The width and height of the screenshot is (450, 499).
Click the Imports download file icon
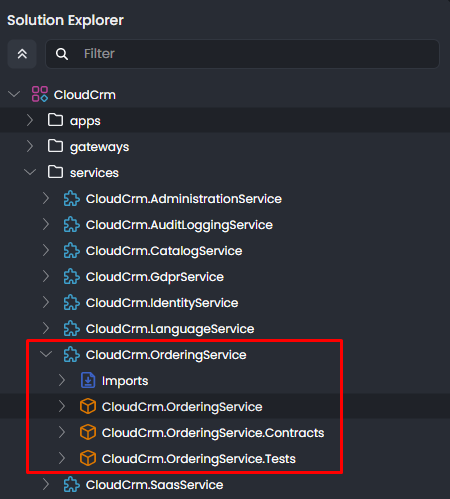(88, 380)
